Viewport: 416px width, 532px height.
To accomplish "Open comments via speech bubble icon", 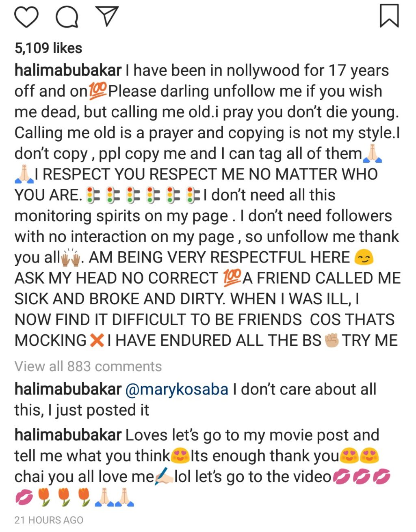I will coord(67,17).
